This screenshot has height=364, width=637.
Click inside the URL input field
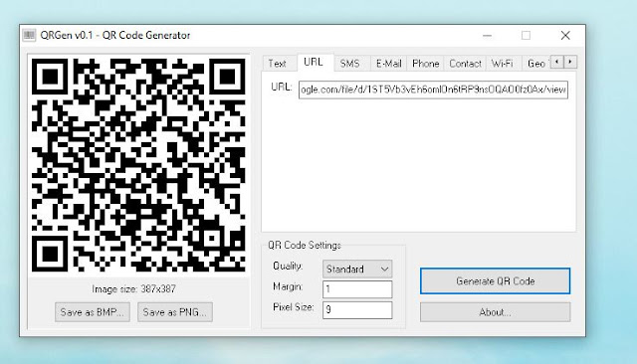click(433, 90)
